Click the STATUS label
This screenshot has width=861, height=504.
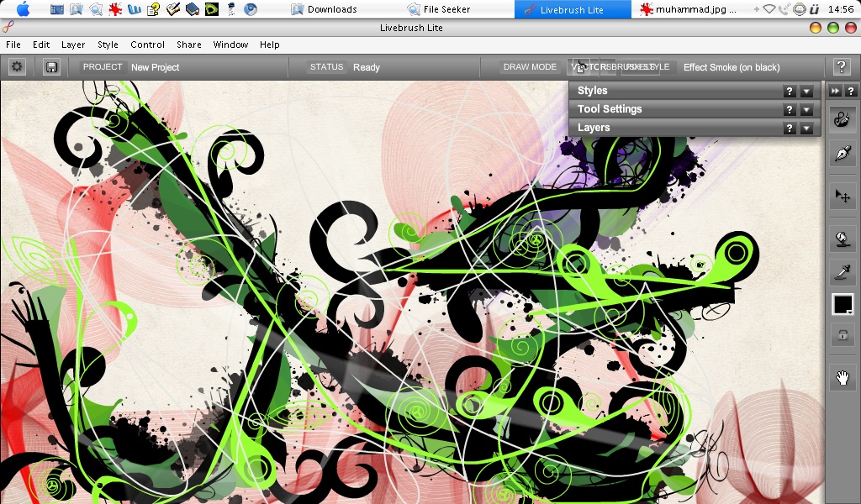tap(327, 67)
